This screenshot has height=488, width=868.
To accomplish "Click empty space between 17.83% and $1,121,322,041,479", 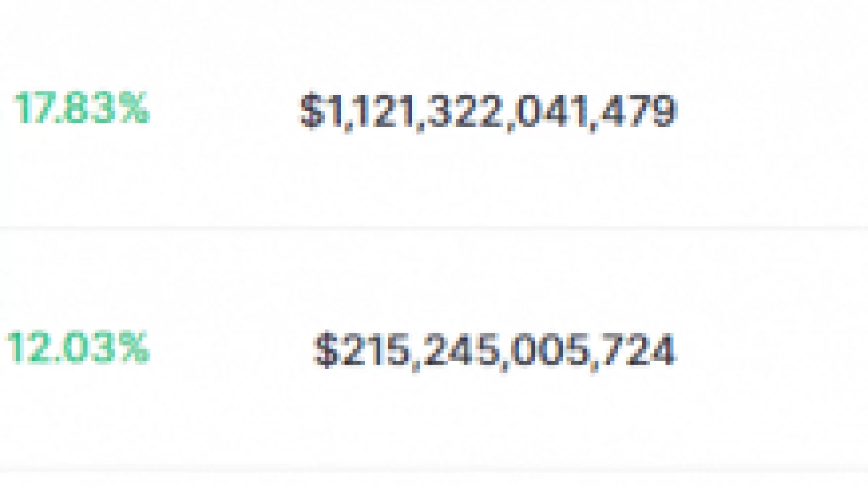I will (x=224, y=111).
